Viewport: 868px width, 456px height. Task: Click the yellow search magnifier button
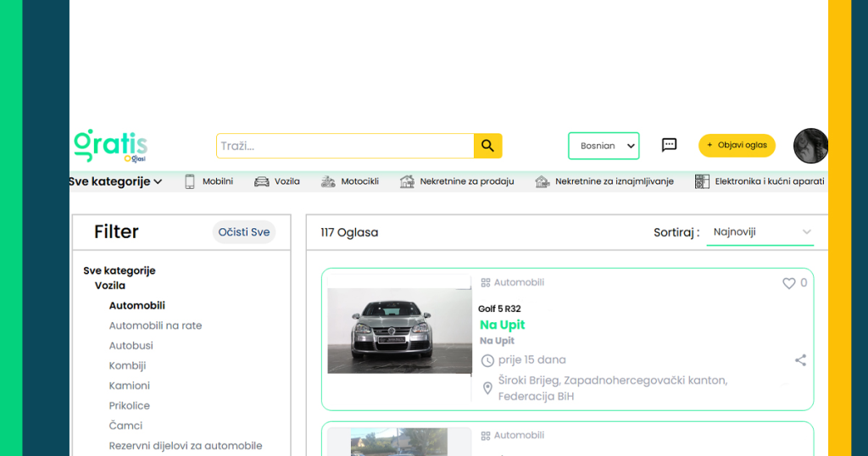(x=487, y=146)
